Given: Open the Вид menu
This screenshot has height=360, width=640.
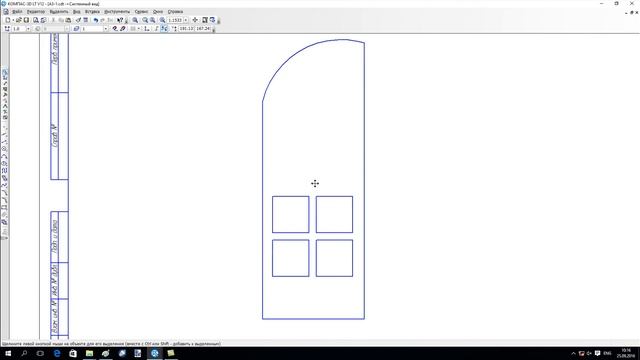Looking at the screenshot, I should pos(76,12).
